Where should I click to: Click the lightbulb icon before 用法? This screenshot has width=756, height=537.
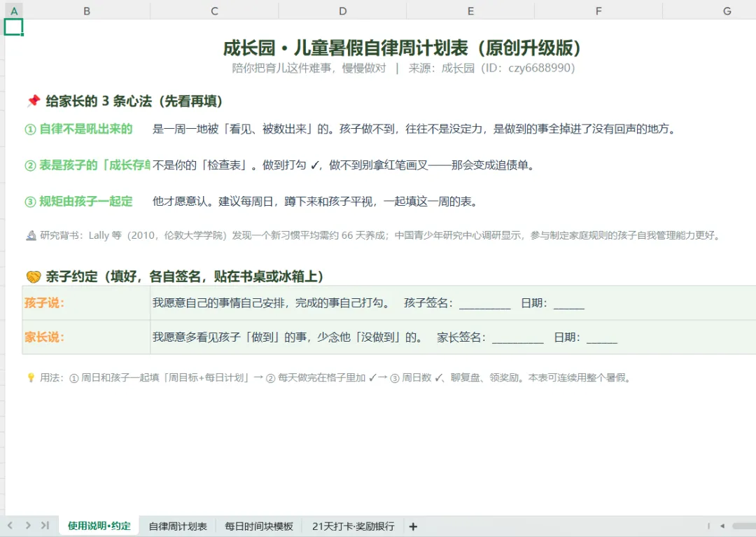(31, 377)
